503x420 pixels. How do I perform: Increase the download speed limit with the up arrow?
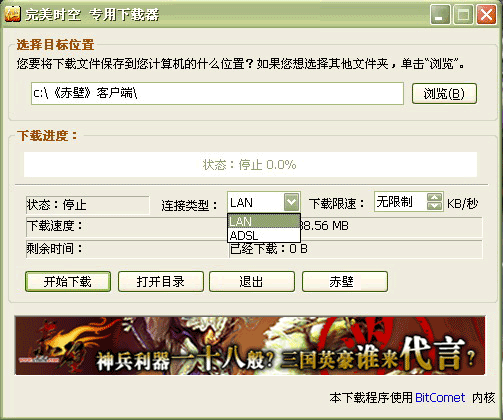click(x=435, y=197)
